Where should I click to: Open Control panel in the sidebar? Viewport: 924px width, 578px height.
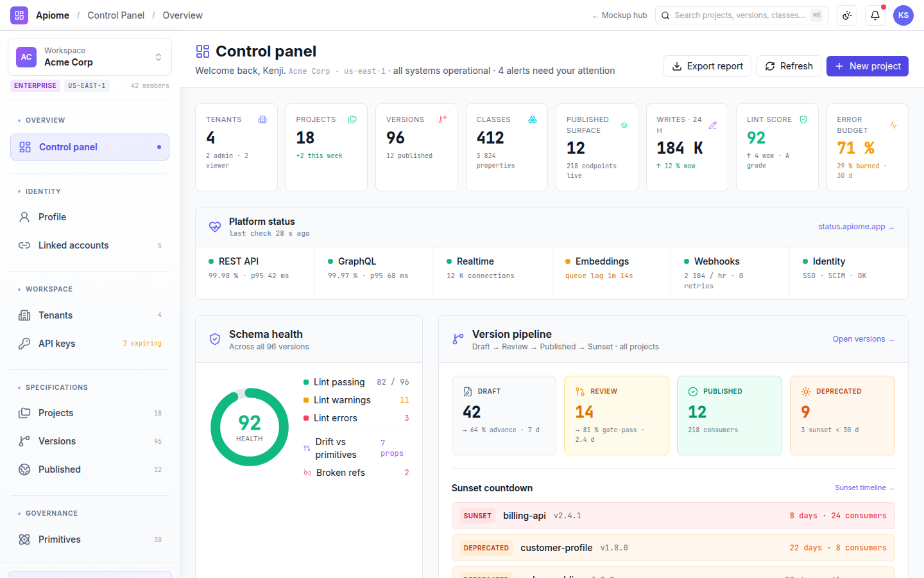tap(90, 147)
